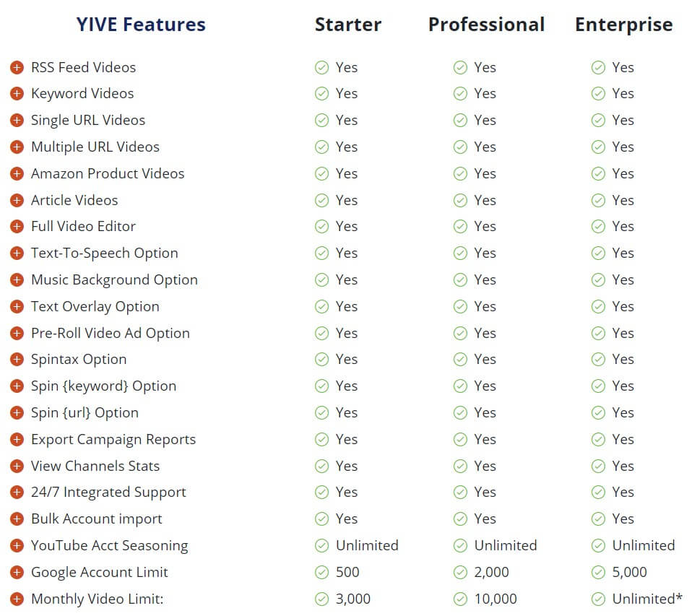Image resolution: width=692 pixels, height=616 pixels.
Task: Click Starter checkmark for RSS Feed Videos
Action: click(321, 67)
